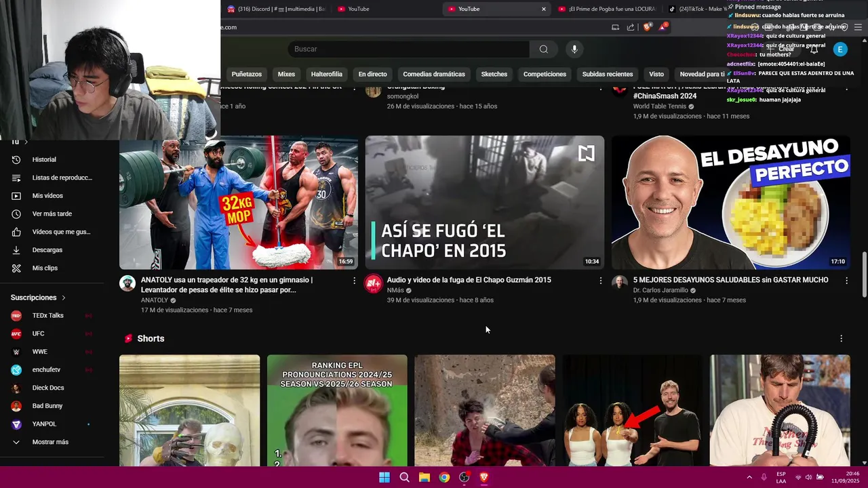Switch to TikTok browser tab
868x488 pixels.
coord(698,9)
